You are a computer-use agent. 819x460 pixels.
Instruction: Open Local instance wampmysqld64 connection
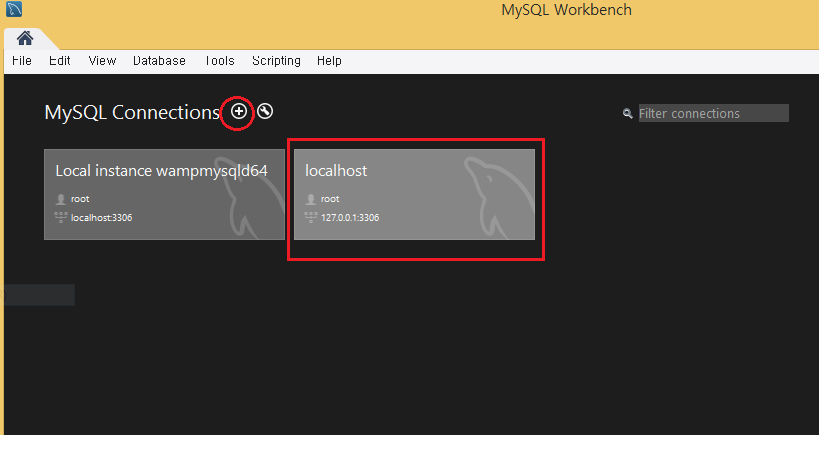point(165,195)
